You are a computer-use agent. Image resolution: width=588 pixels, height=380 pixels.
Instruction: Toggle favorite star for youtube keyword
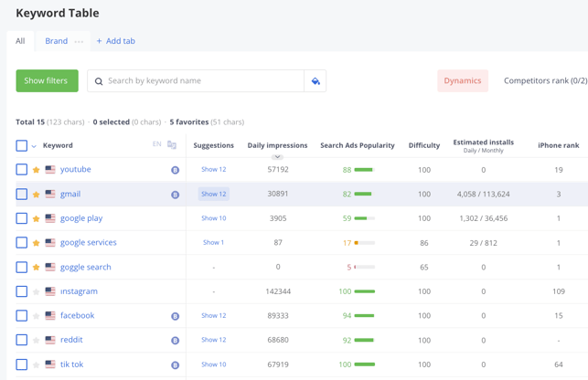click(36, 170)
